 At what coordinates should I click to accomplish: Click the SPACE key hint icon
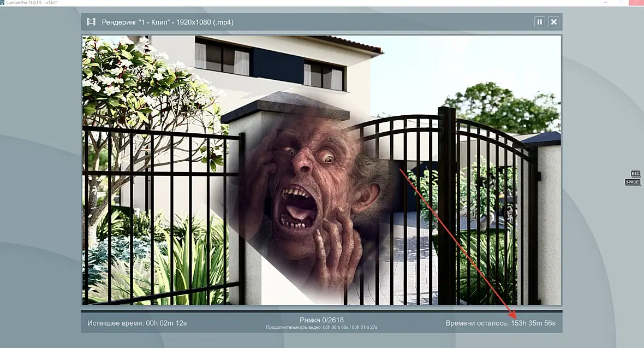coord(632,182)
